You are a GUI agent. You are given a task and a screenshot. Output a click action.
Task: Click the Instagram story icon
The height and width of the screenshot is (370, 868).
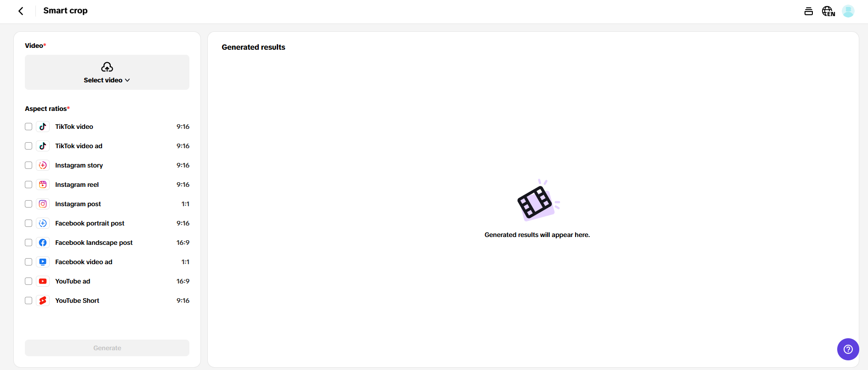pyautogui.click(x=43, y=165)
